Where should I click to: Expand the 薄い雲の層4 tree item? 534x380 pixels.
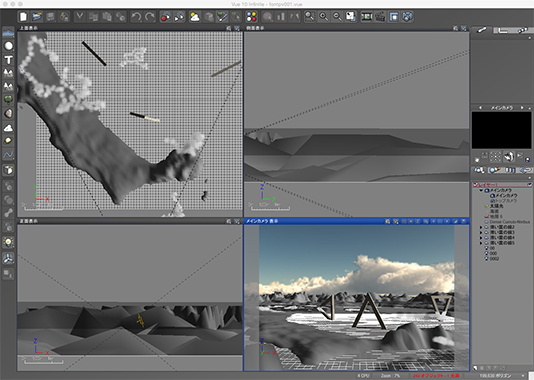tap(481, 238)
